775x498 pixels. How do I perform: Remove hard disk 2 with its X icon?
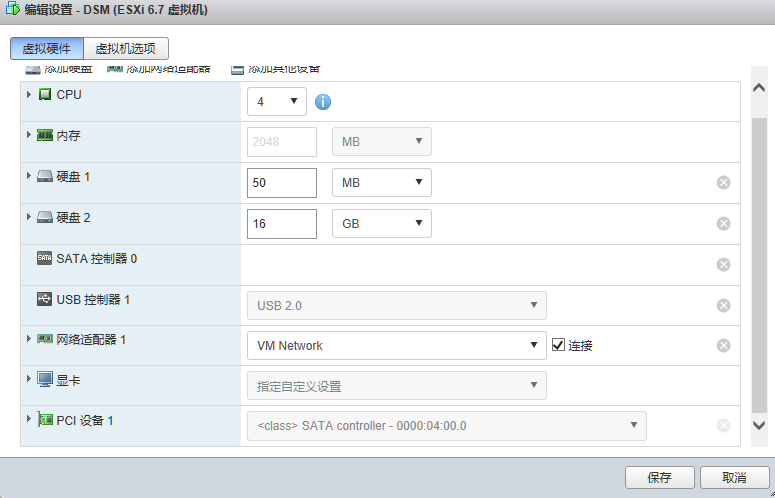pos(723,224)
